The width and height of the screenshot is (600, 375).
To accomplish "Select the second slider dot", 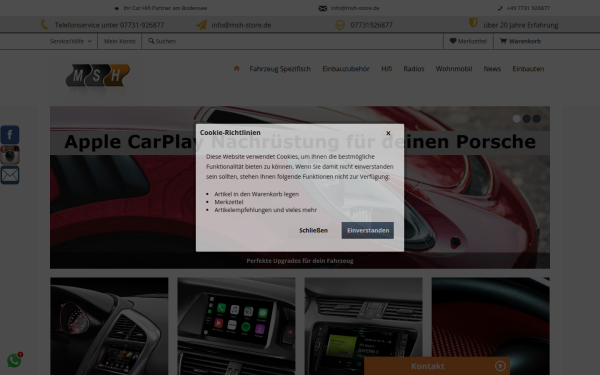I will (x=527, y=119).
